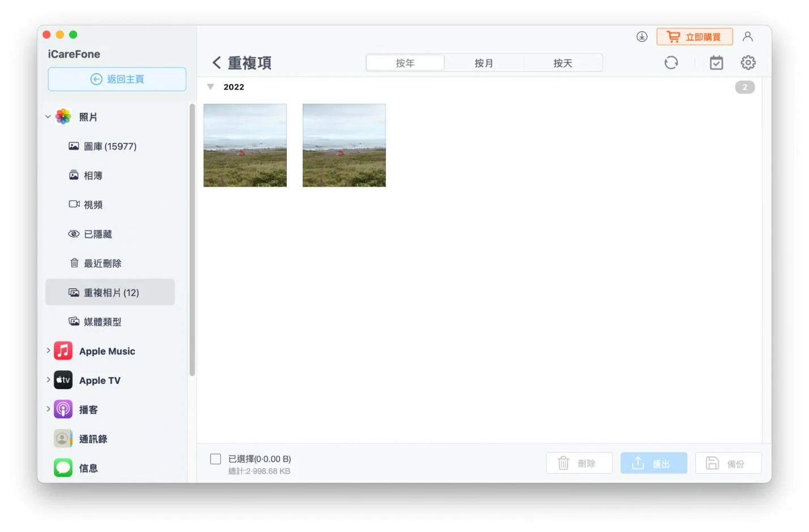The width and height of the screenshot is (809, 532).
Task: Select 重複相片 (12) in sidebar
Action: point(110,292)
